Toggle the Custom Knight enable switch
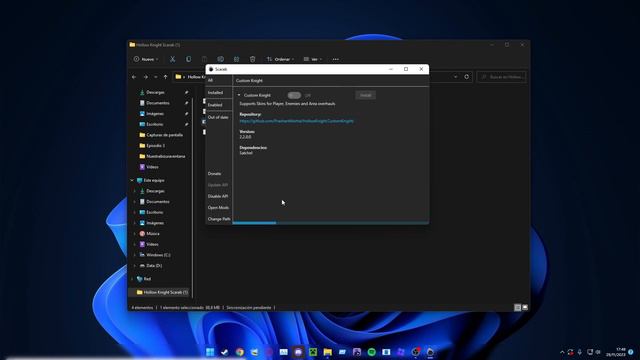 (294, 95)
